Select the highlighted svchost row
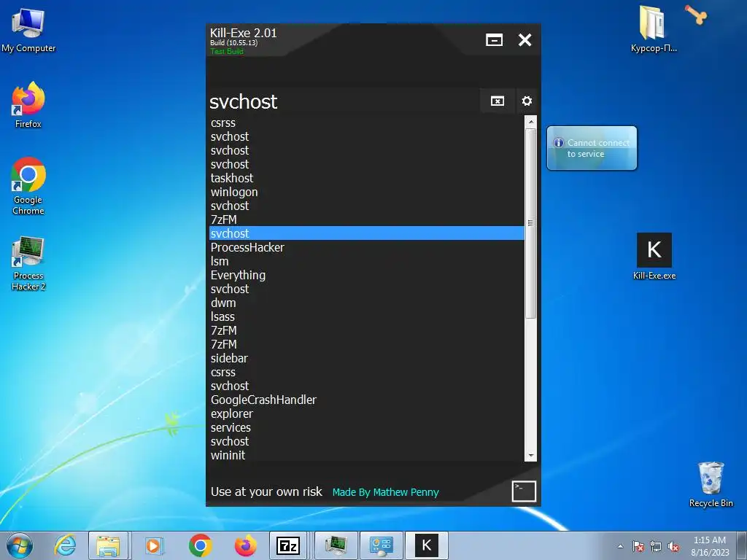Image resolution: width=747 pixels, height=560 pixels. pos(366,233)
